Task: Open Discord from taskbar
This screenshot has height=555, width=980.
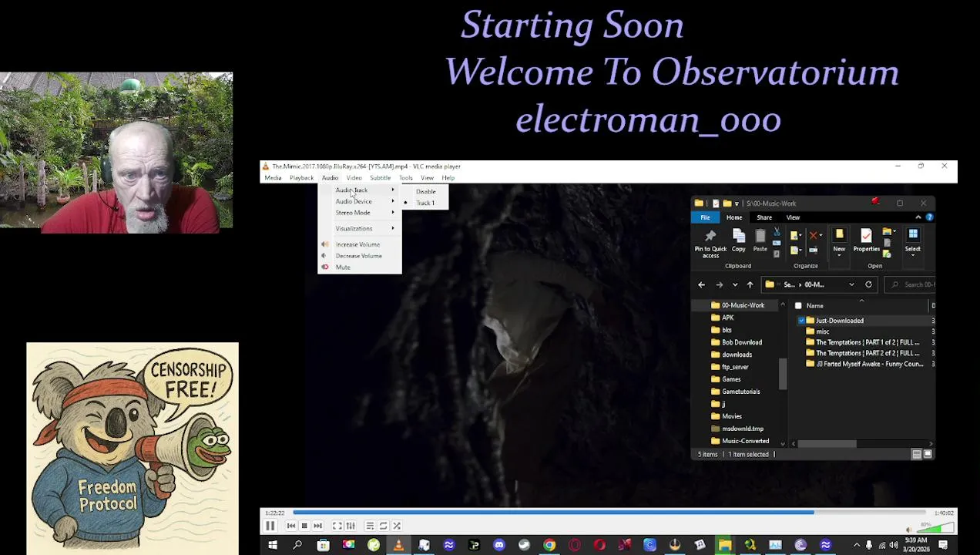Action: click(498, 546)
